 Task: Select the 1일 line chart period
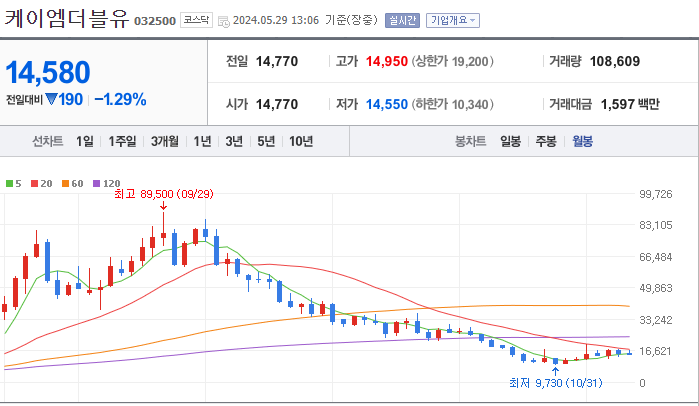click(x=85, y=142)
